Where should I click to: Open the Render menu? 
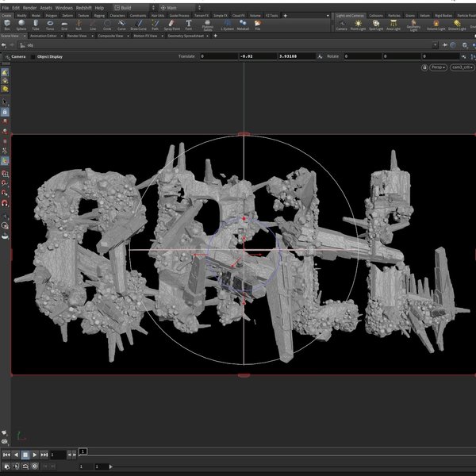pyautogui.click(x=30, y=8)
